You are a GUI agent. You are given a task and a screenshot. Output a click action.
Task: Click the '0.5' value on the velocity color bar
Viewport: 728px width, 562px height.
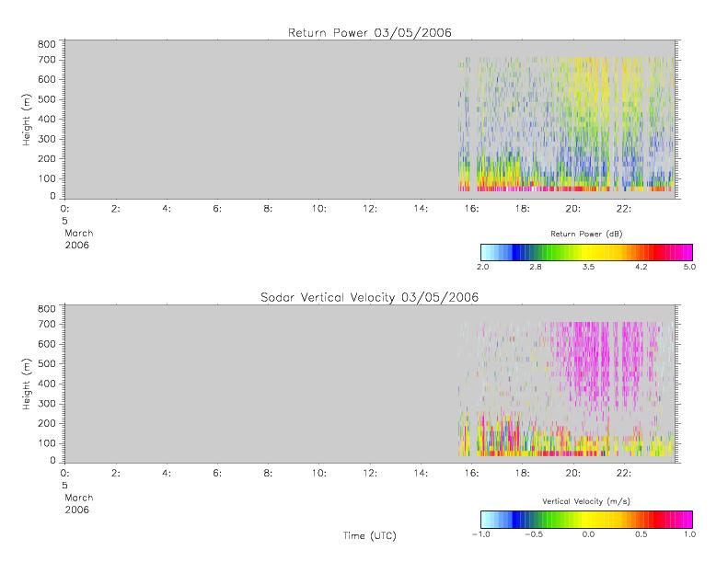coord(641,534)
